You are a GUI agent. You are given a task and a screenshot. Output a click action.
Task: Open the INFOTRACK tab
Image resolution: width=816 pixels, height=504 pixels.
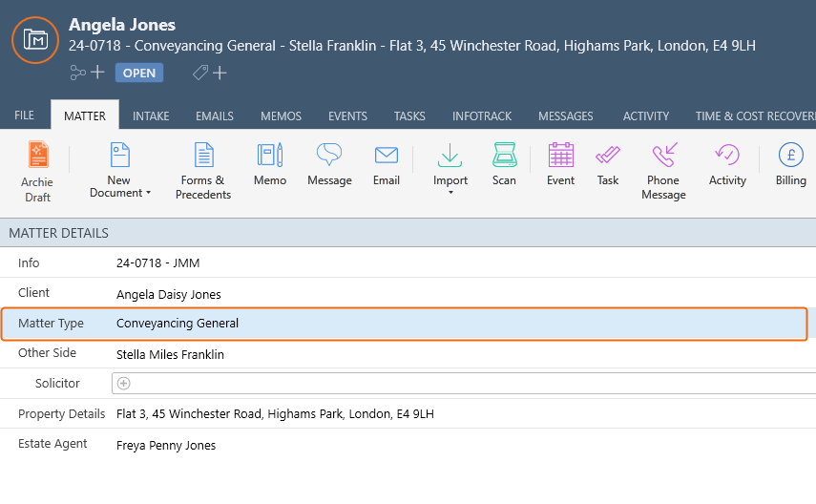pyautogui.click(x=482, y=115)
